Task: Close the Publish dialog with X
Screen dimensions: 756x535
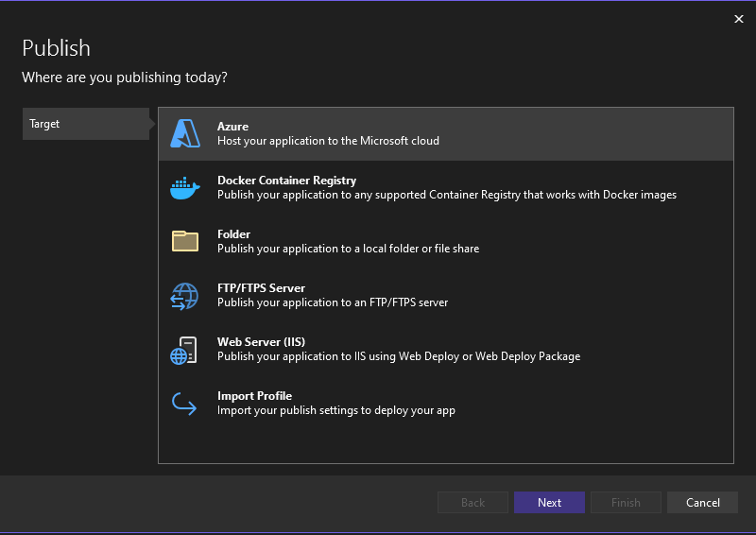Action: 739,19
